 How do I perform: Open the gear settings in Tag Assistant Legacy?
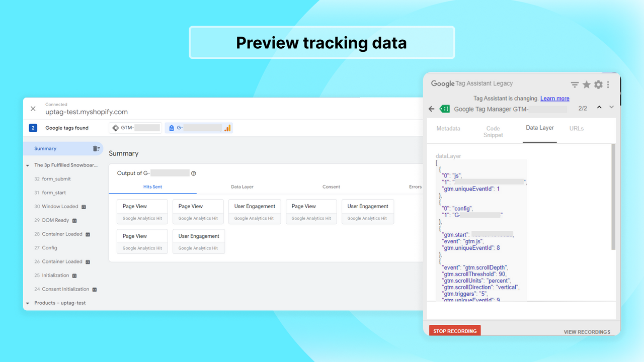point(598,84)
